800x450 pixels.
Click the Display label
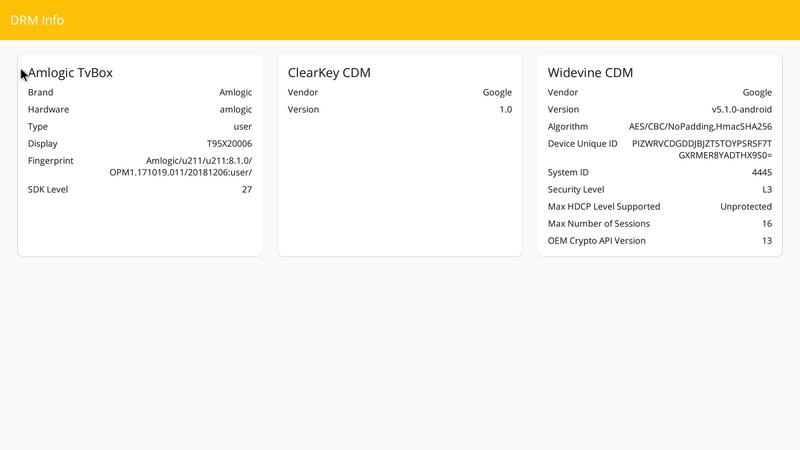tap(42, 143)
